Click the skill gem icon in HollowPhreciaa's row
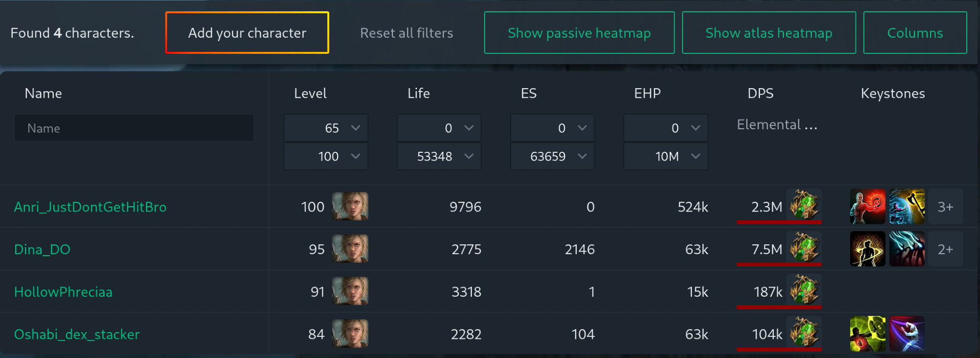Viewport: 980px width, 358px height. 804,291
